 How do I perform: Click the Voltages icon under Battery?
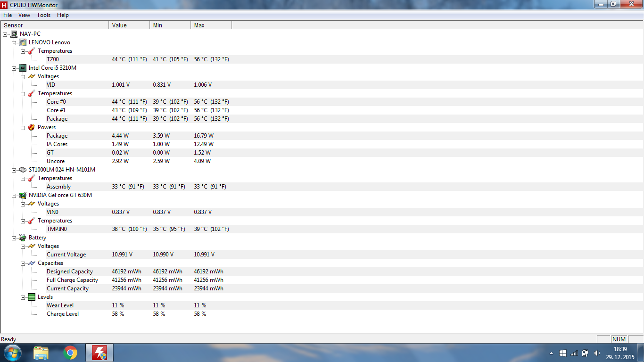32,246
